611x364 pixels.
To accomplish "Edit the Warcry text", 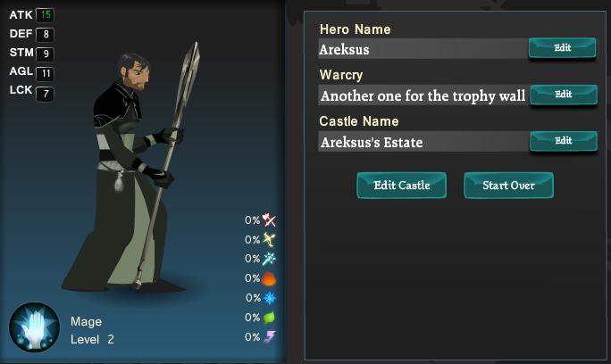I will click(564, 95).
